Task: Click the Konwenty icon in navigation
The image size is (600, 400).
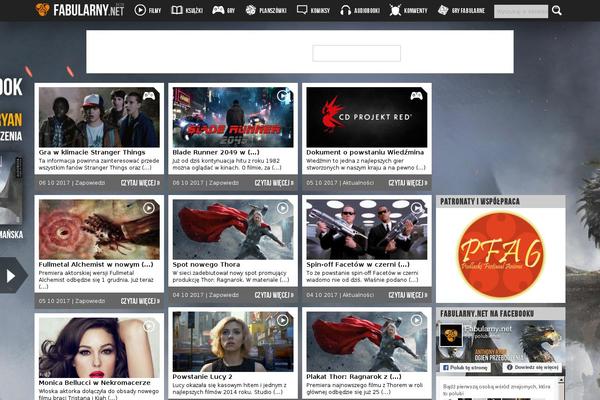Action: pyautogui.click(x=395, y=10)
